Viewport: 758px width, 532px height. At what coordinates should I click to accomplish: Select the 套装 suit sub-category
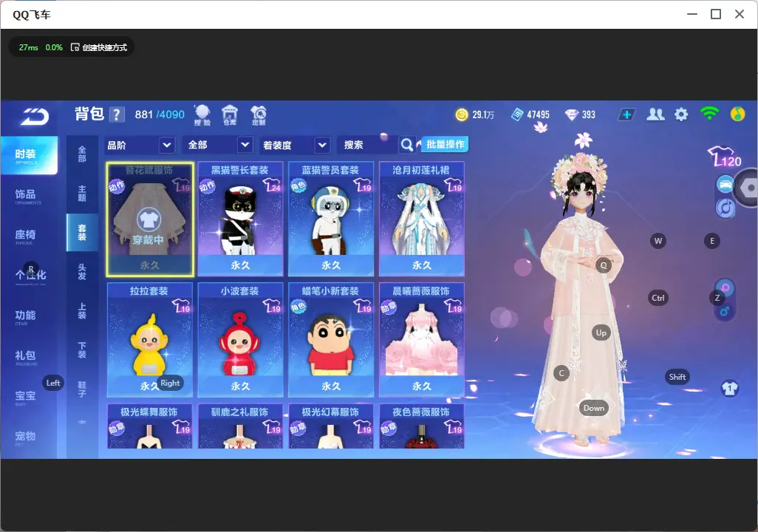click(82, 232)
